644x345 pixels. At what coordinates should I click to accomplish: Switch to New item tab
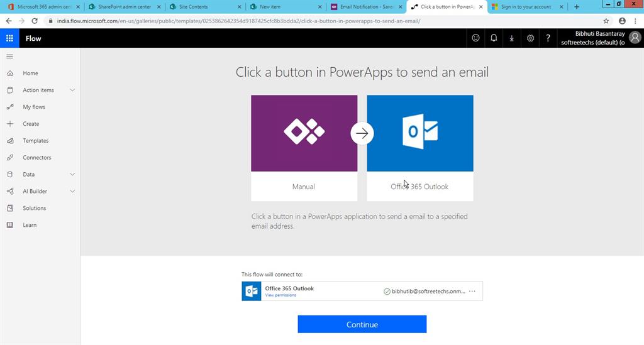[x=286, y=6]
